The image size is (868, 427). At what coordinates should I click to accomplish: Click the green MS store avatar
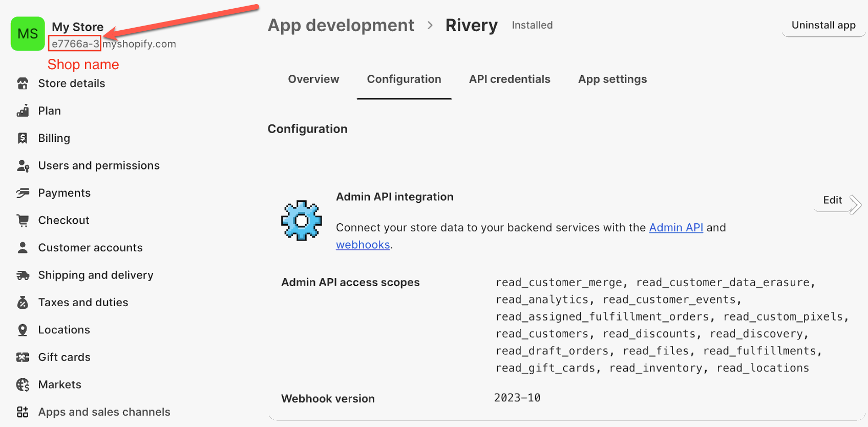click(28, 34)
